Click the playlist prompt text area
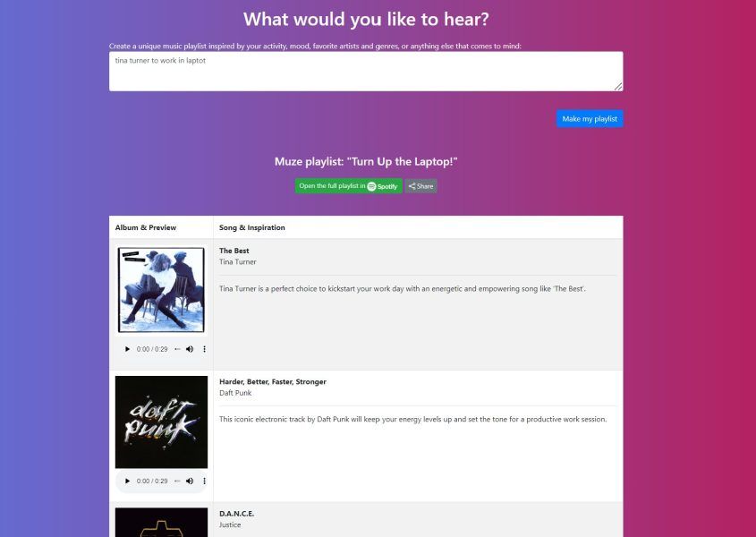The height and width of the screenshot is (537, 756). coord(366,72)
